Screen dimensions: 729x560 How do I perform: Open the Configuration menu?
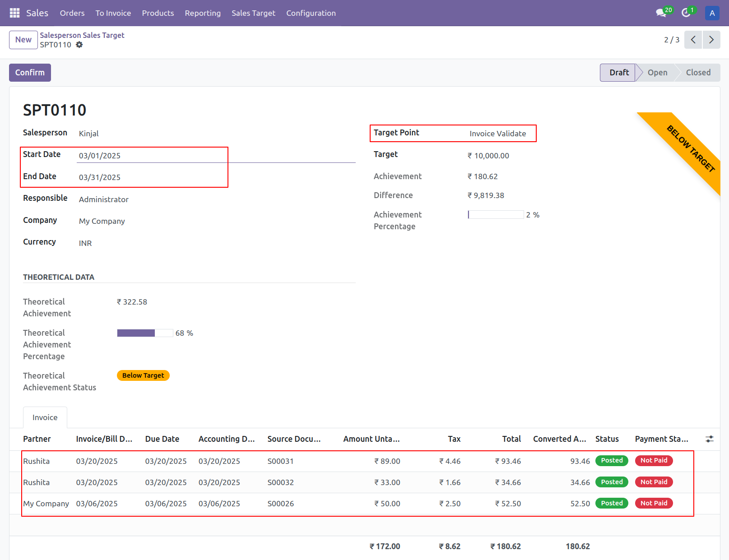[x=311, y=13]
